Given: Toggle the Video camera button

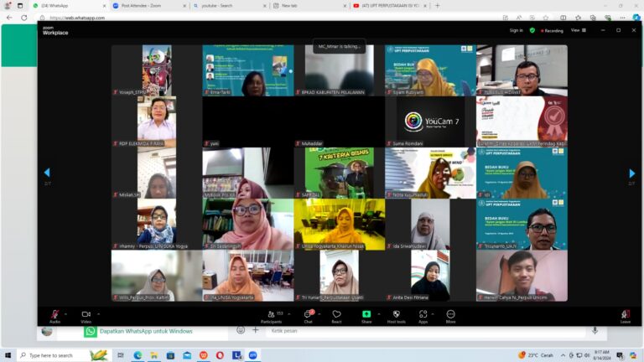Looking at the screenshot, I should coord(86,314).
